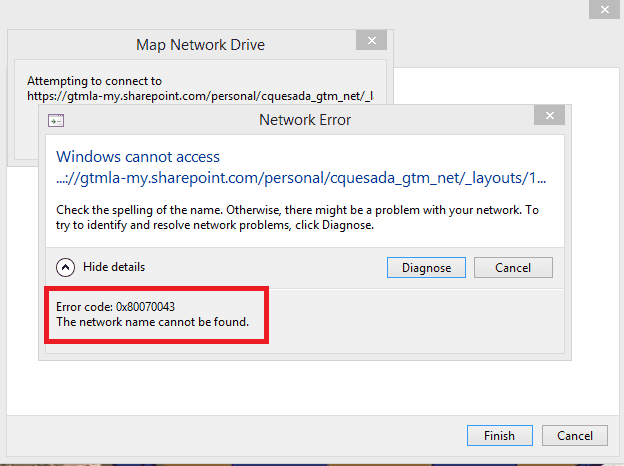Screen dimensions: 624x466
Task: Click the https sharepoint URL under Attempting to connect
Action: click(x=200, y=96)
